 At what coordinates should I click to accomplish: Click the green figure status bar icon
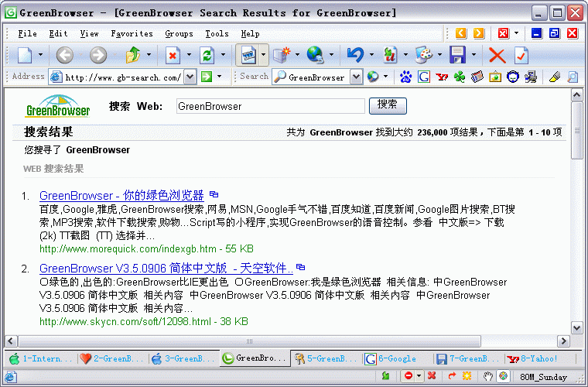coord(385,375)
